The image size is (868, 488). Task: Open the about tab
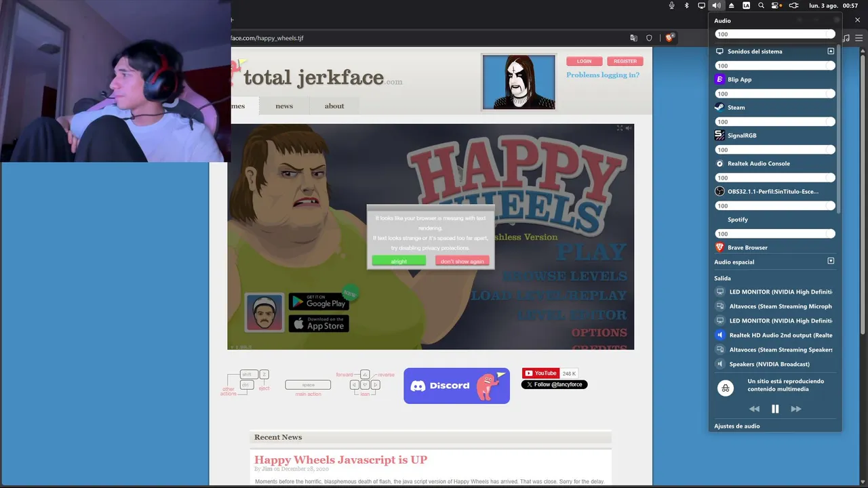click(x=334, y=106)
